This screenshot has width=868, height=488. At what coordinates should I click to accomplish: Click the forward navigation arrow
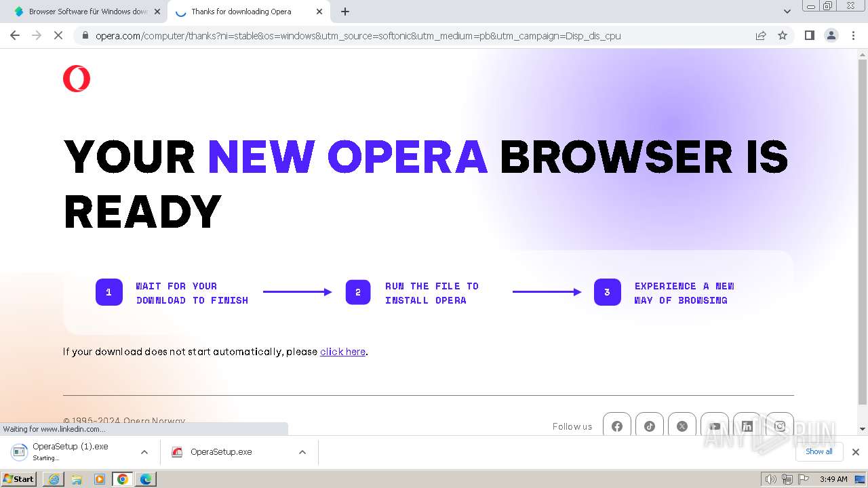pos(37,35)
